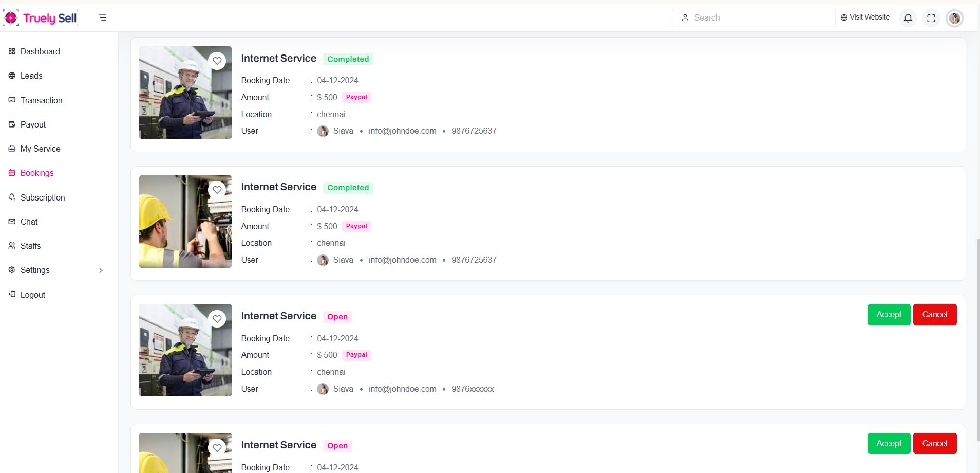Toggle heart on second completed booking
Screen dimensions: 980x473
click(217, 190)
